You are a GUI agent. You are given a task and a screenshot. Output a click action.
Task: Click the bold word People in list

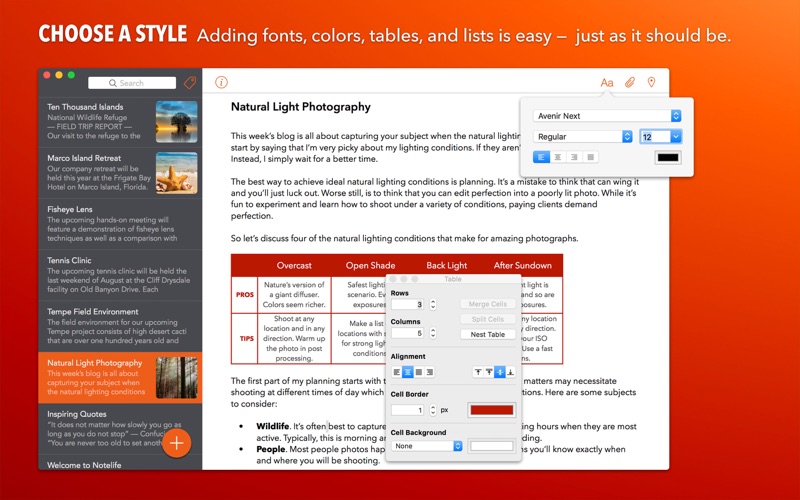coord(270,449)
